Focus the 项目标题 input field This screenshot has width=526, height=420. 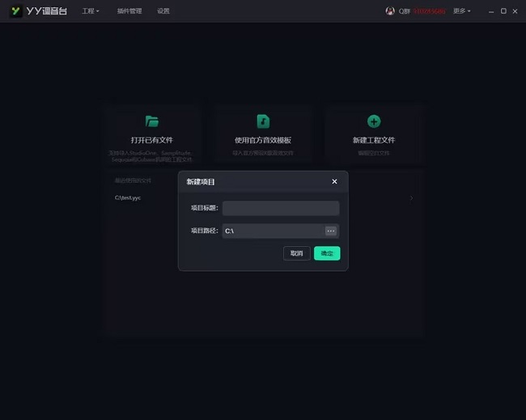(x=281, y=208)
